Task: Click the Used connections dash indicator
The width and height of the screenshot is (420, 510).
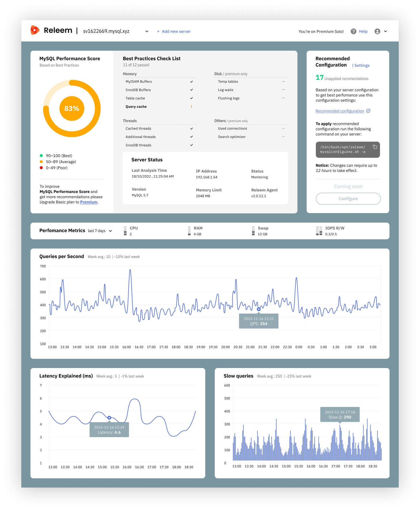Action: point(283,128)
